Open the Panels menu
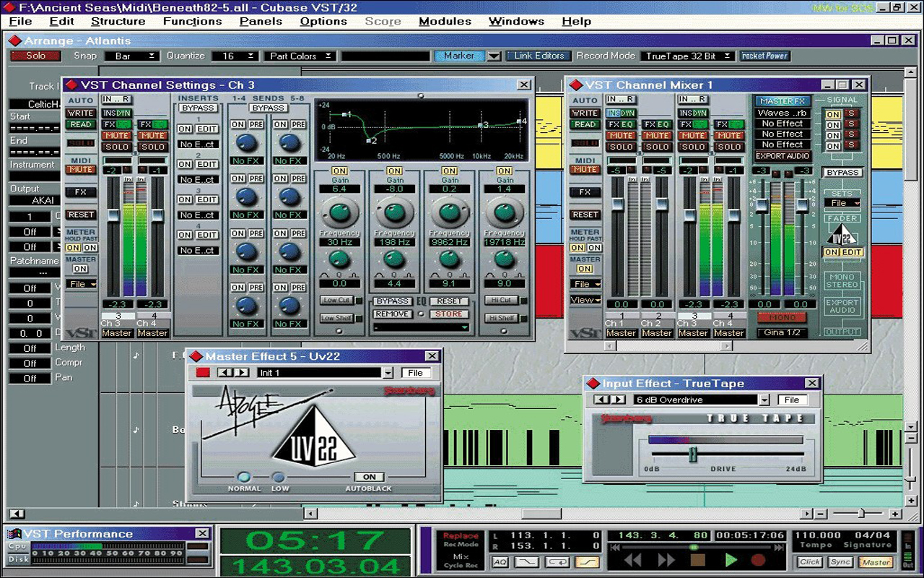 261,21
